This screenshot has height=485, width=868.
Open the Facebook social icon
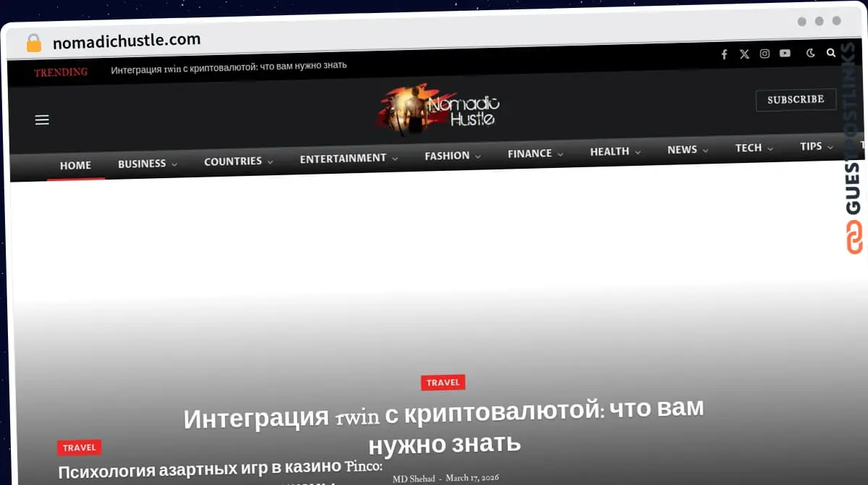pos(724,54)
